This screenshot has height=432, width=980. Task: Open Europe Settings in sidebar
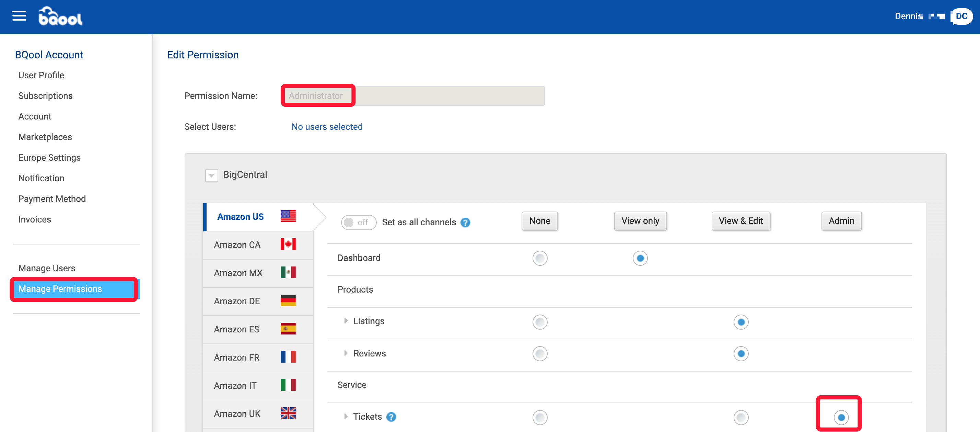[49, 158]
